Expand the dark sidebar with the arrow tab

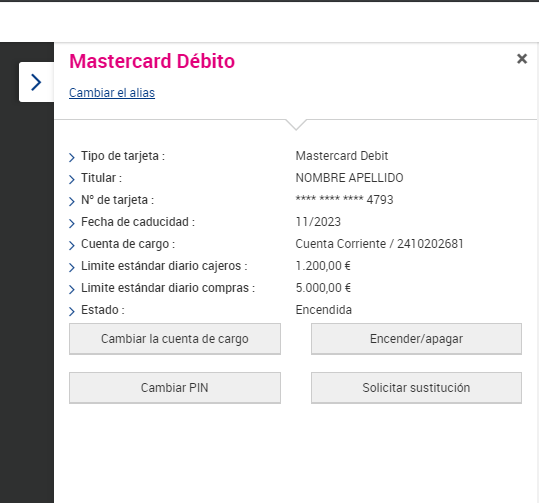[x=36, y=82]
